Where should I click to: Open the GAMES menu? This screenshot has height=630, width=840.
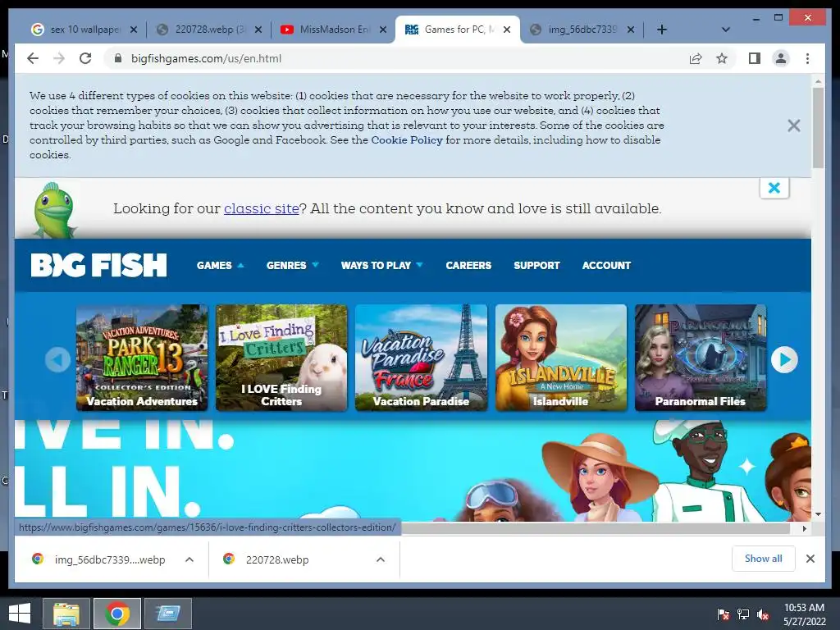pos(220,265)
